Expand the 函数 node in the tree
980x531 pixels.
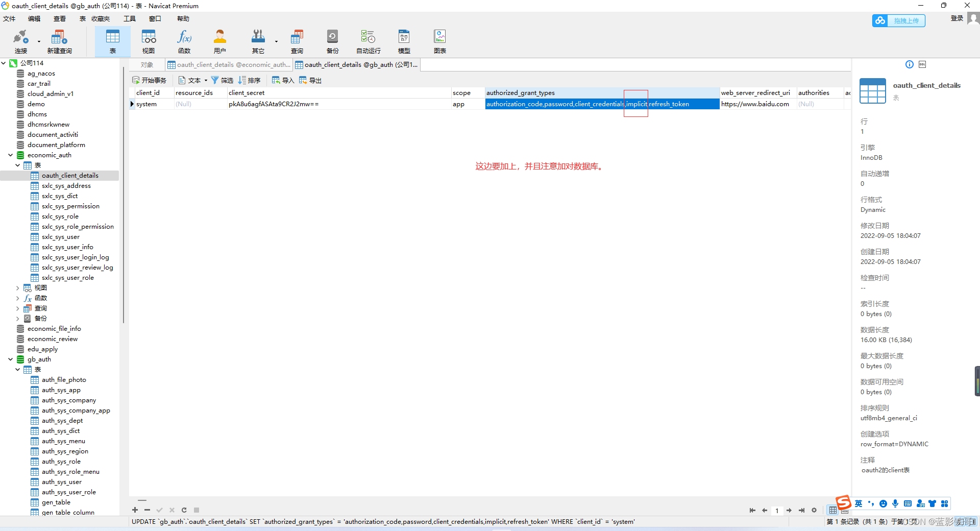17,298
